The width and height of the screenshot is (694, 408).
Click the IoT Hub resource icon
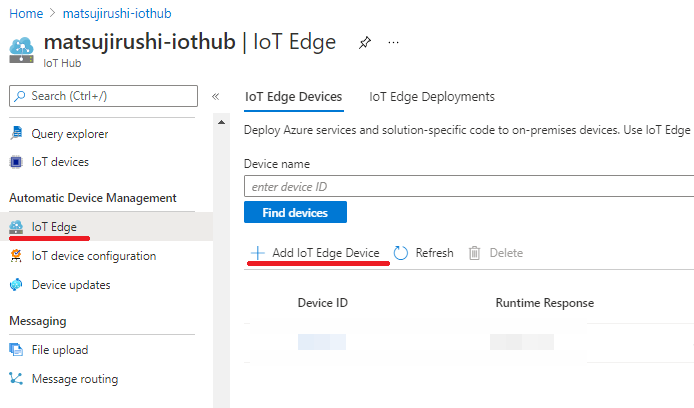21,50
